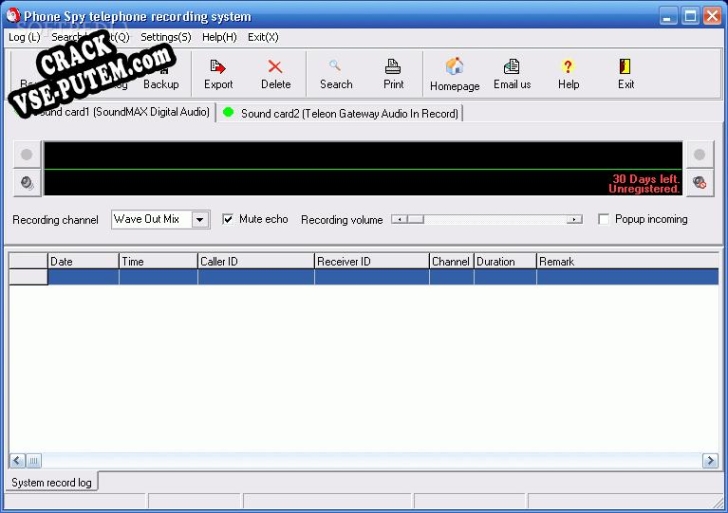The image size is (728, 513).
Task: Switch to Sound card2 Teleon Gateway tab
Action: tap(340, 113)
